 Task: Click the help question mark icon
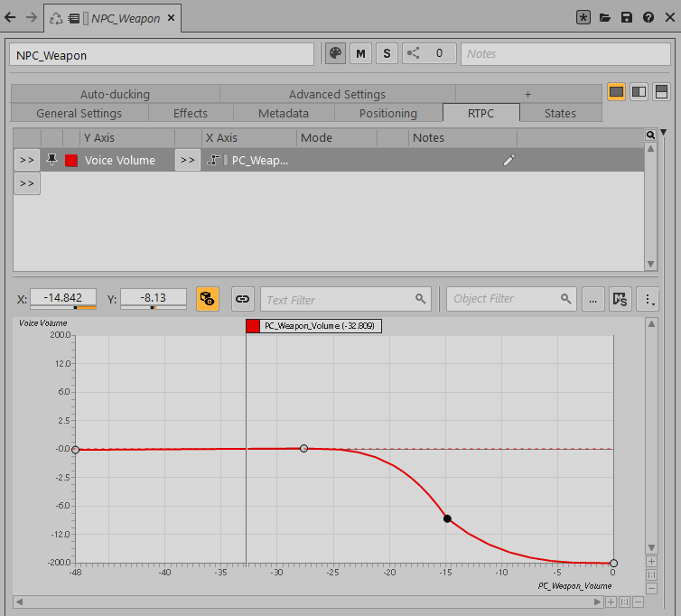[x=648, y=17]
